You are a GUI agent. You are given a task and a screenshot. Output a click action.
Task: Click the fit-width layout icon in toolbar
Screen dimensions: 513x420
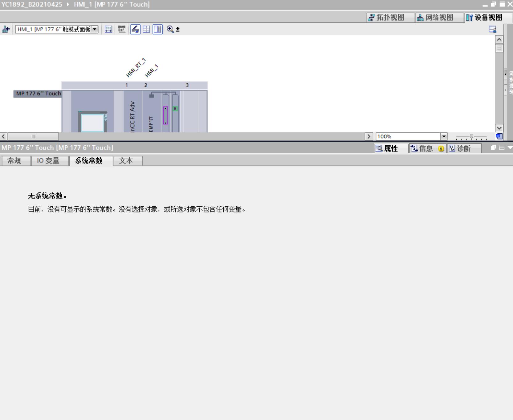108,29
